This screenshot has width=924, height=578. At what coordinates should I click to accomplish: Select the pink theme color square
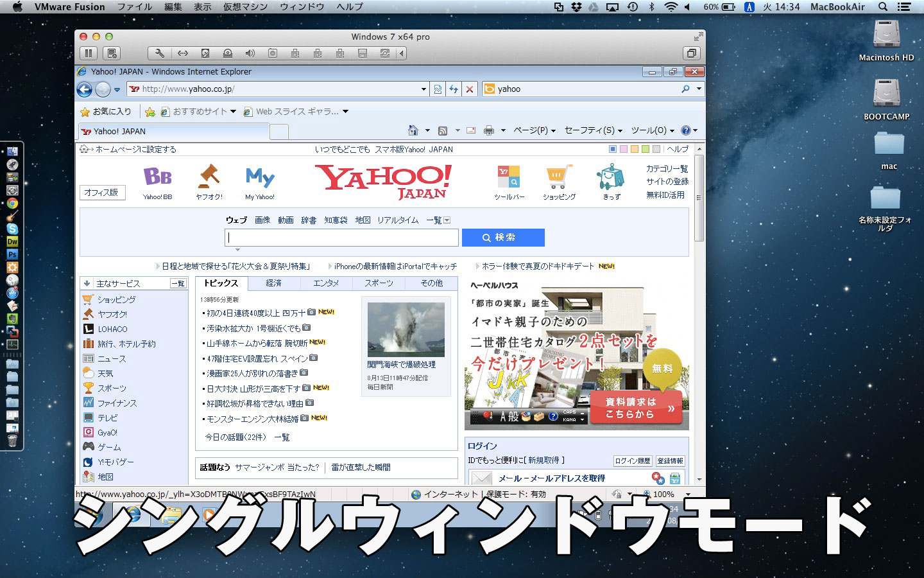pyautogui.click(x=624, y=150)
